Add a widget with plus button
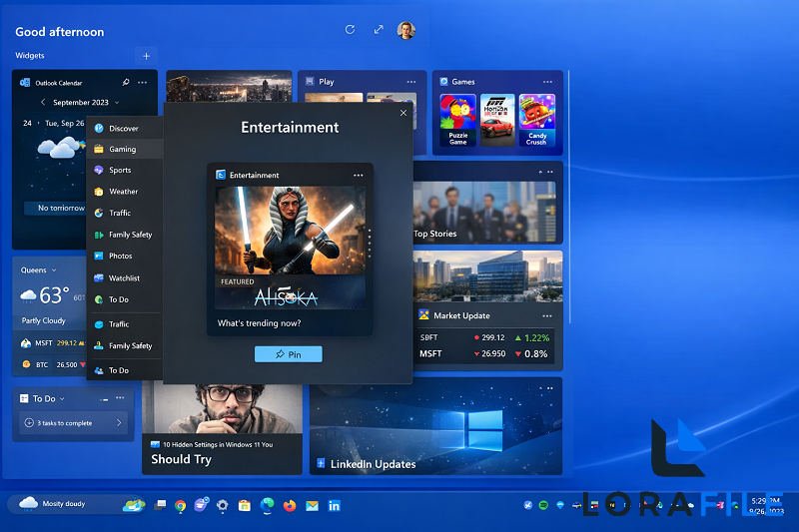The image size is (799, 532). tap(146, 56)
